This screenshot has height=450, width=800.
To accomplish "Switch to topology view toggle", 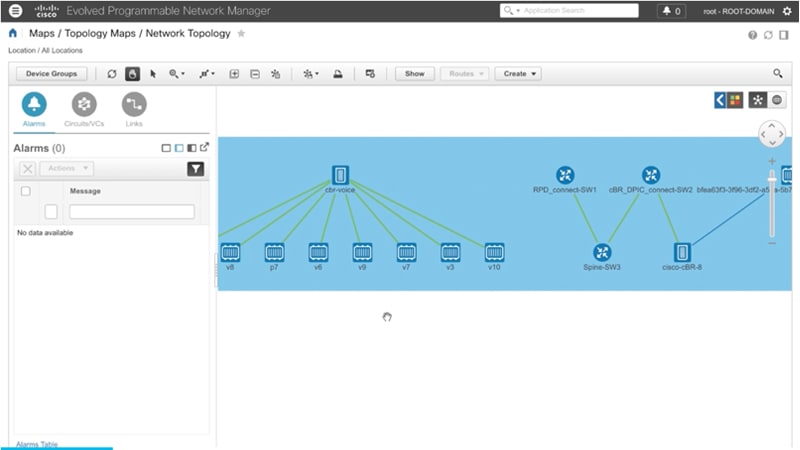I will 757,100.
